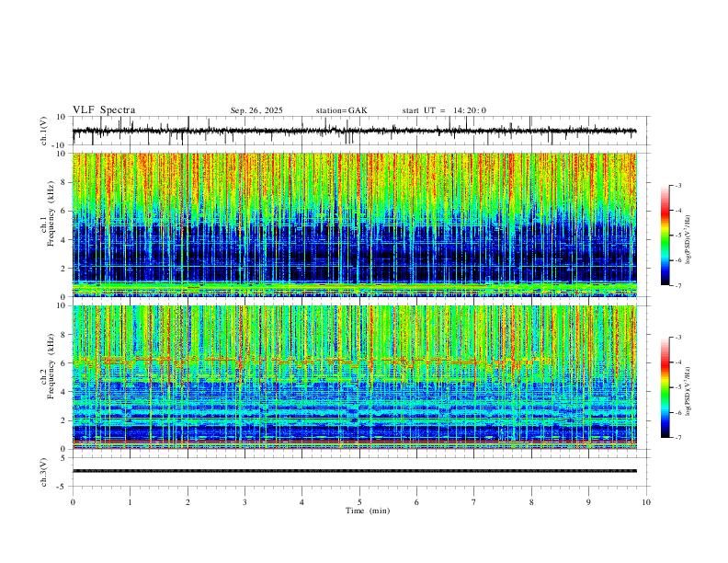Click the "6" kHz tick of ch.2 spectrogram

point(64,363)
